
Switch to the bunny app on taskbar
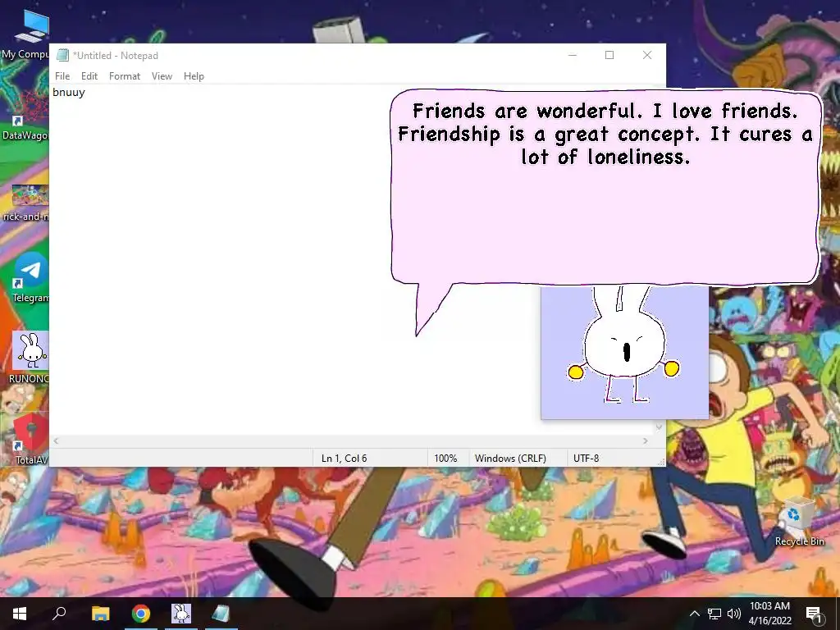click(x=181, y=614)
